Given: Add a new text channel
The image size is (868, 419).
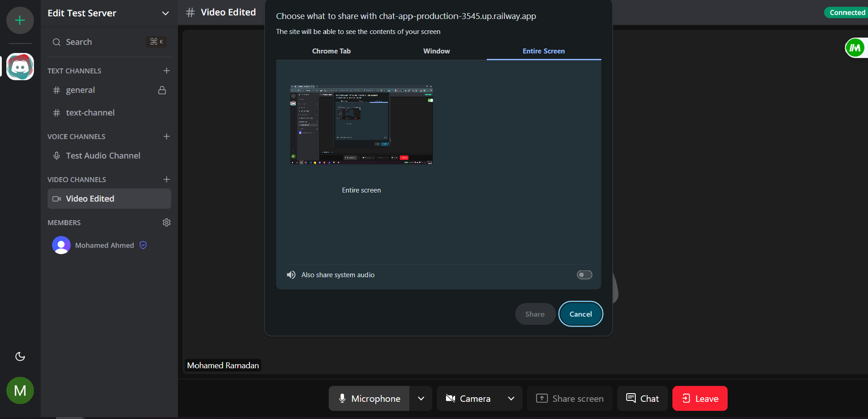Looking at the screenshot, I should [x=167, y=71].
